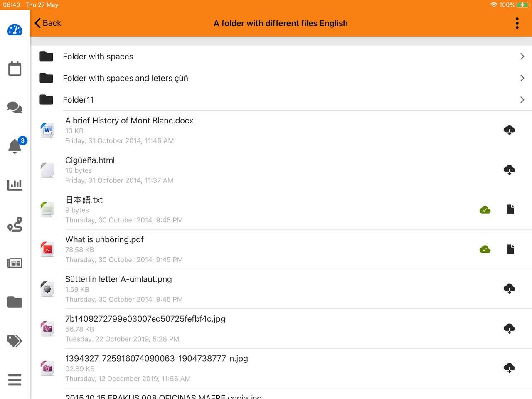Screen dimensions: 532x399
Task: Click Word file type icon of Mont Blanc.docx
Action: click(47, 130)
